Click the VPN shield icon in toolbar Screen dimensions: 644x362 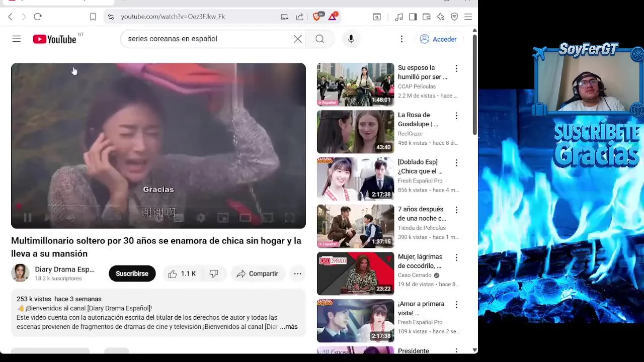[454, 17]
